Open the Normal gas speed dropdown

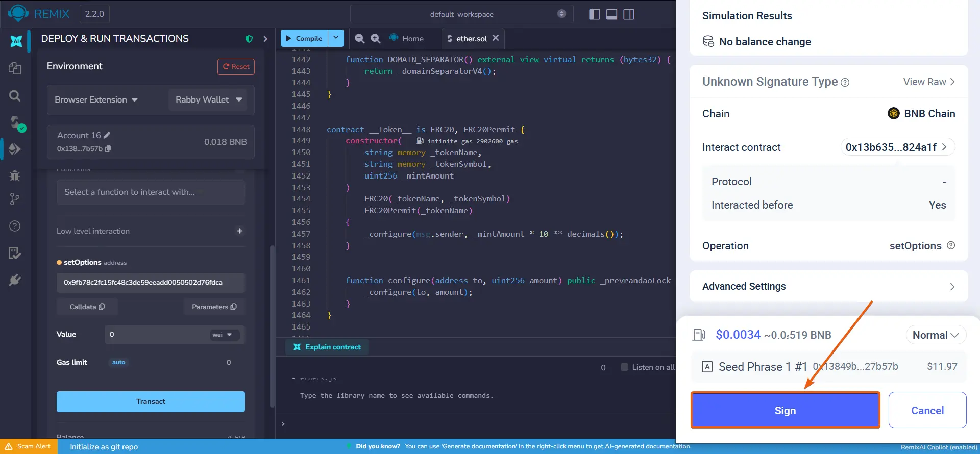tap(936, 335)
